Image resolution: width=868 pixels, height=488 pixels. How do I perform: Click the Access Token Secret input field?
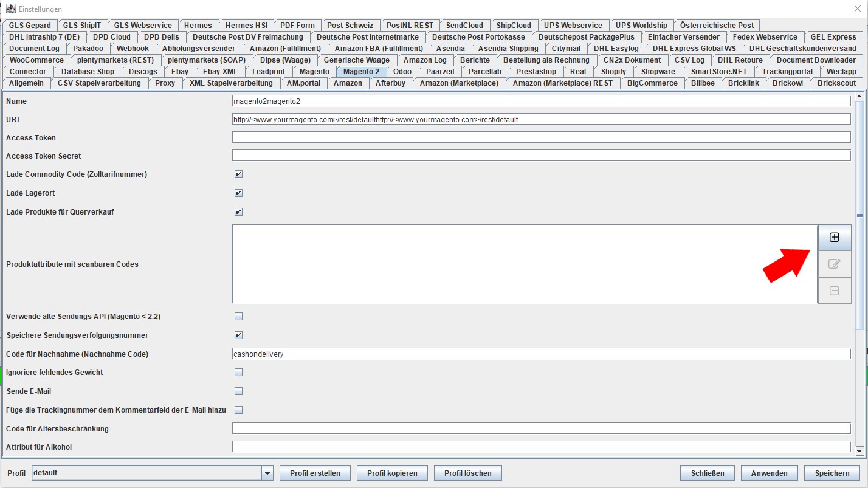click(x=541, y=156)
